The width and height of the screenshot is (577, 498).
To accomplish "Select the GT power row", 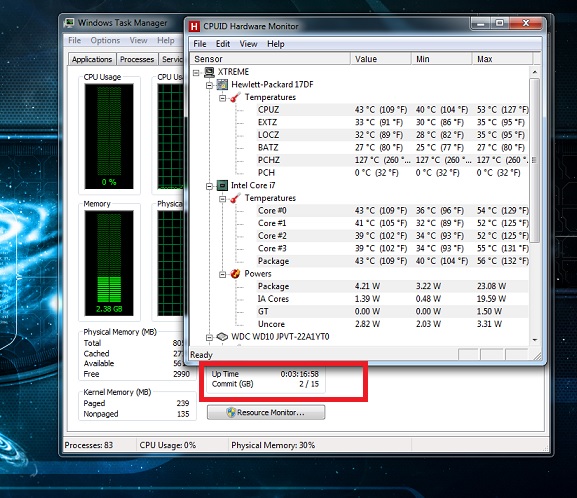I will (392, 311).
